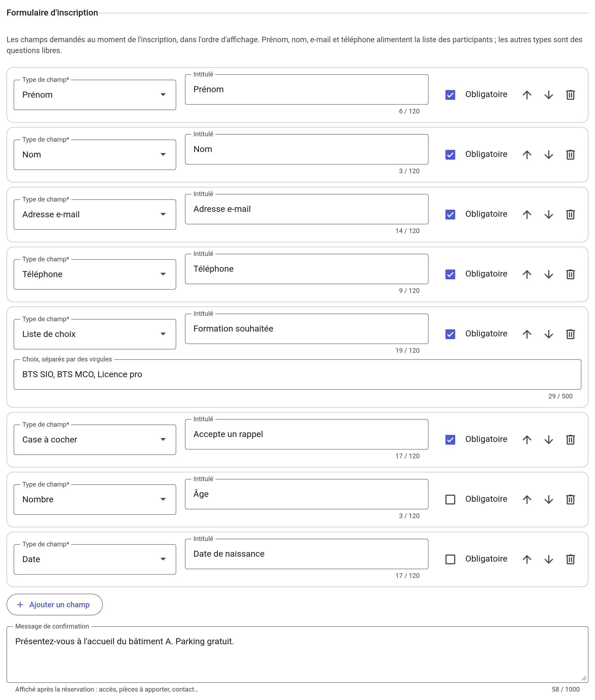The image size is (595, 700).
Task: Move Date de naissance field up
Action: click(527, 559)
